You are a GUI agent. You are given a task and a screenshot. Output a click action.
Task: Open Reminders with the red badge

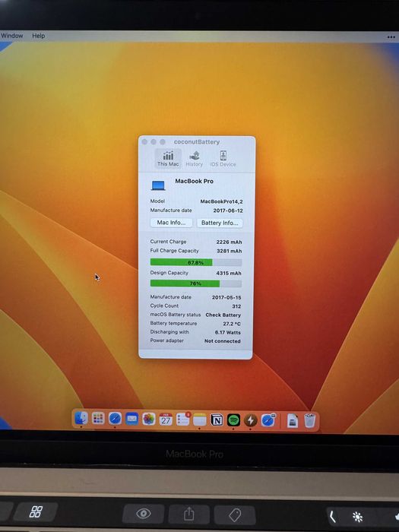[183, 420]
